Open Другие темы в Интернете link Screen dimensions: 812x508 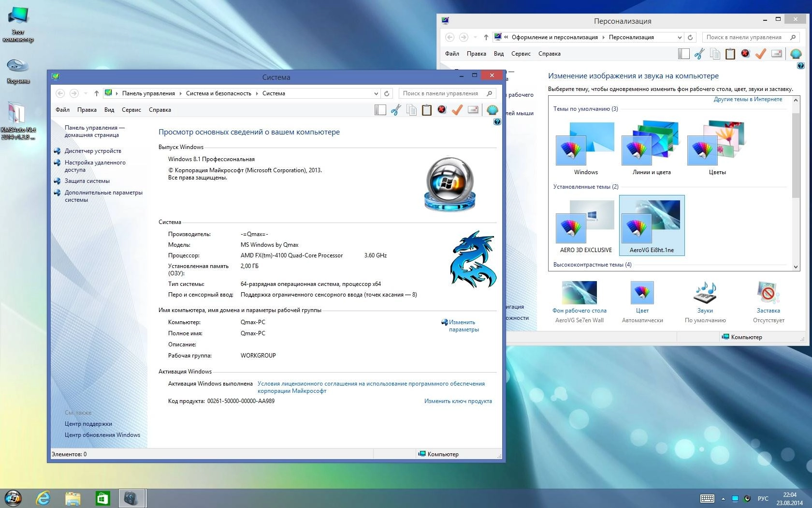pos(748,99)
